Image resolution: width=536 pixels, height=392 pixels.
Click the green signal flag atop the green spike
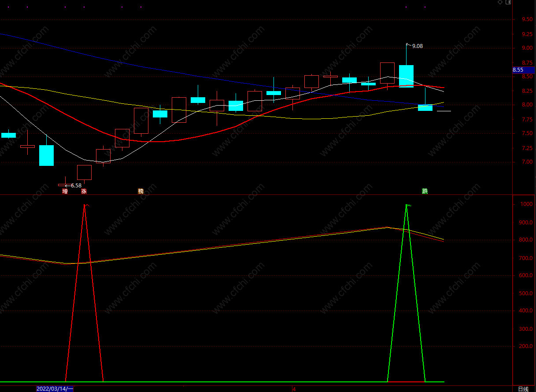tap(409, 205)
